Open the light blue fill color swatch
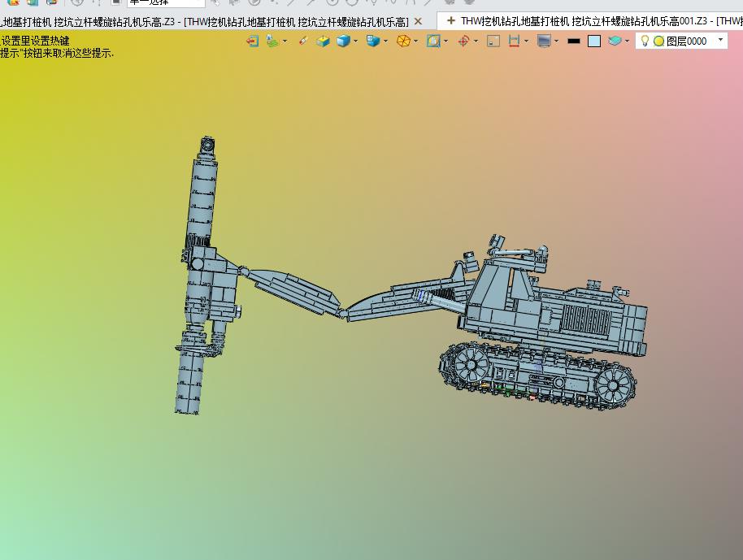This screenshot has height=560, width=743. coord(594,41)
